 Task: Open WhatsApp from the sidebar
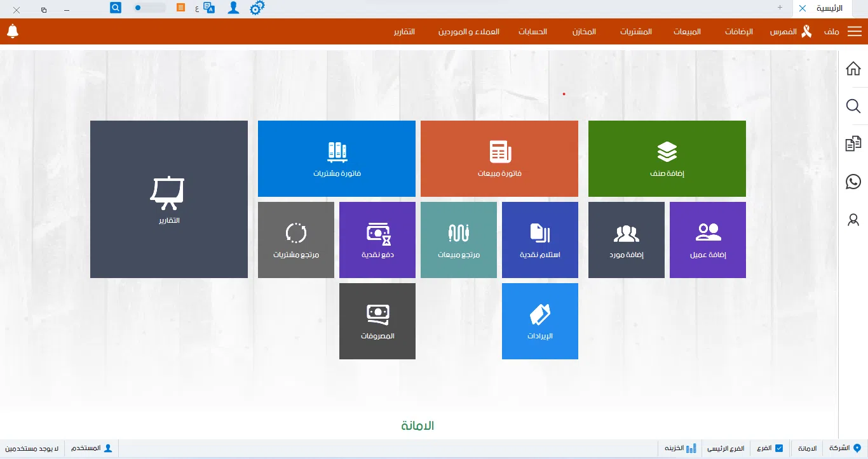853,182
